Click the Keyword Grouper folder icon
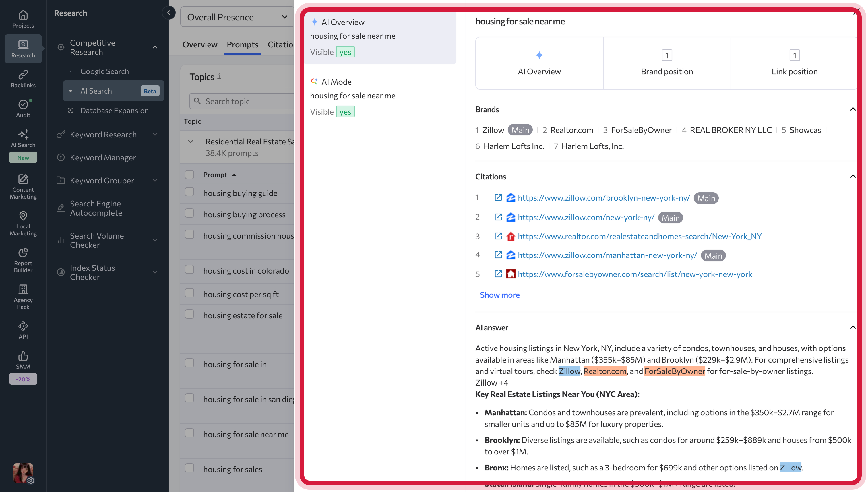 tap(61, 181)
